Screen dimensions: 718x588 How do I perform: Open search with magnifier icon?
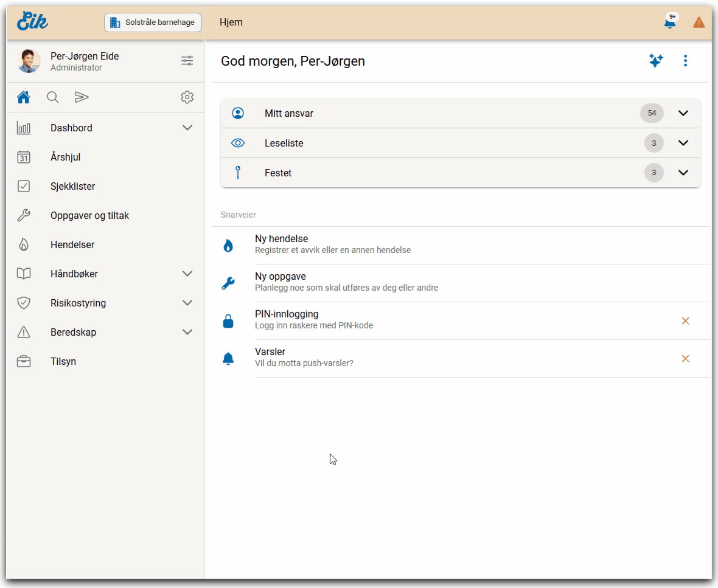click(x=53, y=97)
